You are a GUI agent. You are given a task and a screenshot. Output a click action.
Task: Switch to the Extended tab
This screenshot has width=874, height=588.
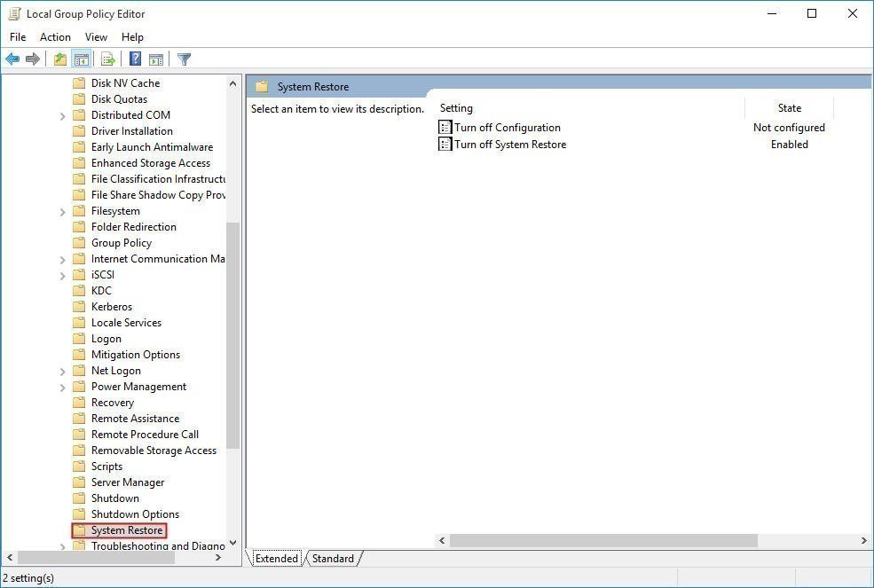tap(276, 559)
